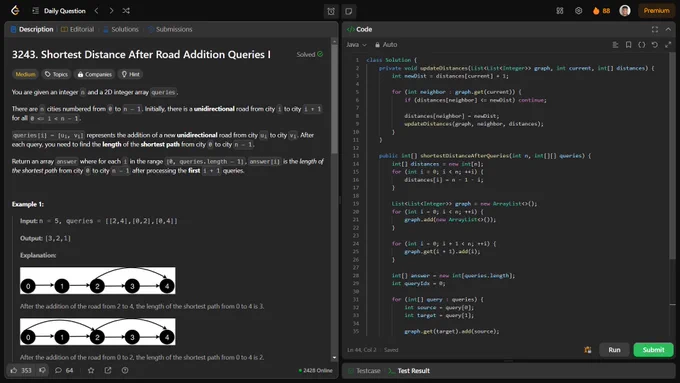The image size is (680, 383).
Task: Show the Companies tag
Action: 94,74
